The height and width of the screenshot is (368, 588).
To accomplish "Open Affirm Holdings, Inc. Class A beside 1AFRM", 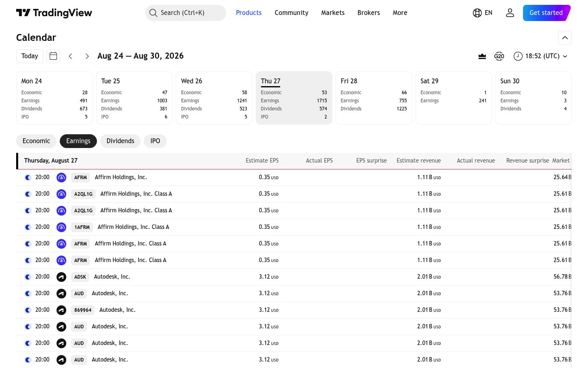I will click(x=133, y=227).
